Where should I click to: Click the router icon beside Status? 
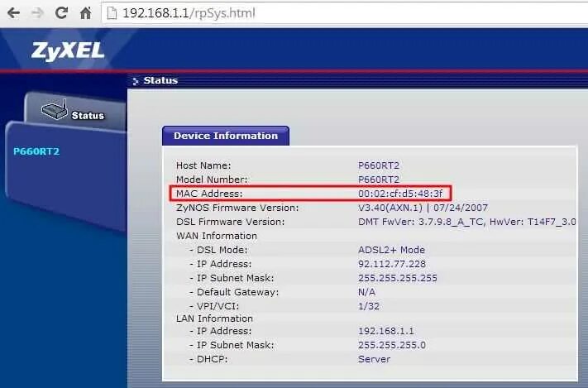pos(55,110)
